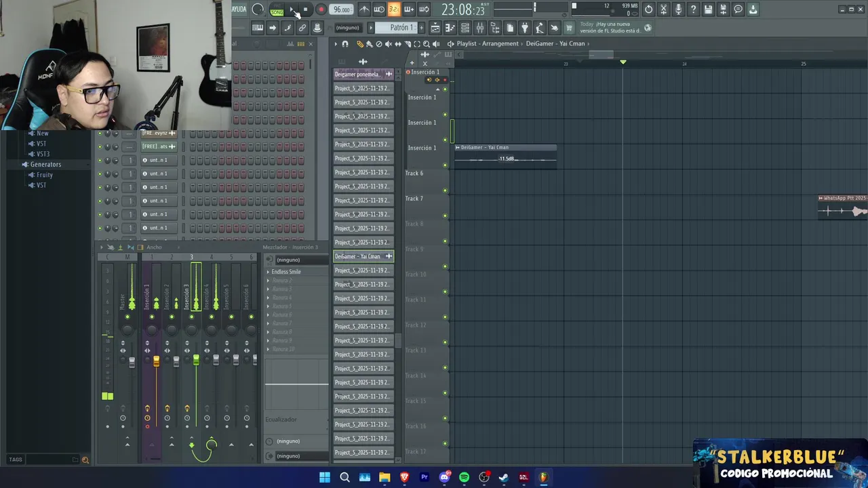Select the playlist pencil draw tool
The width and height of the screenshot is (868, 488).
coord(360,43)
